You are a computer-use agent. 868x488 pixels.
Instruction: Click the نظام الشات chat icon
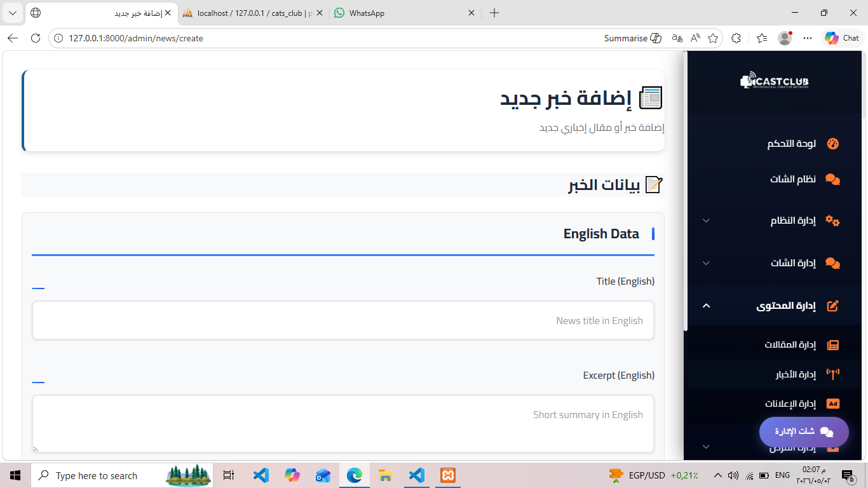click(832, 179)
